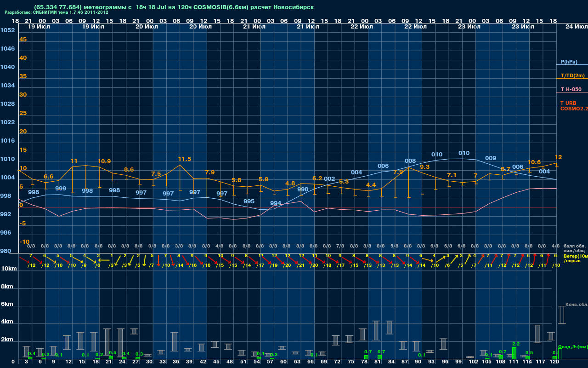Click the 4.8 temperature data label

tap(290, 183)
